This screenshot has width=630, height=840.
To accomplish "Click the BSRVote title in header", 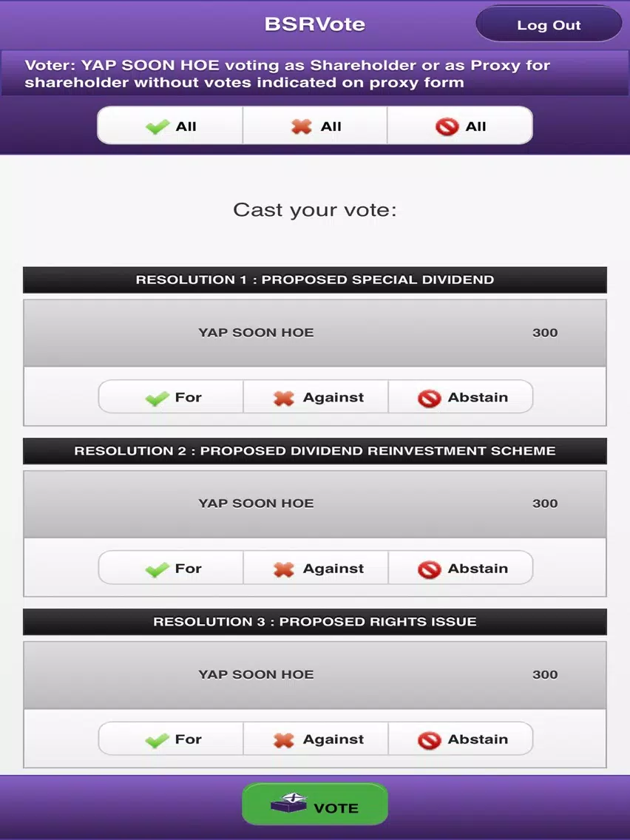I will click(315, 24).
